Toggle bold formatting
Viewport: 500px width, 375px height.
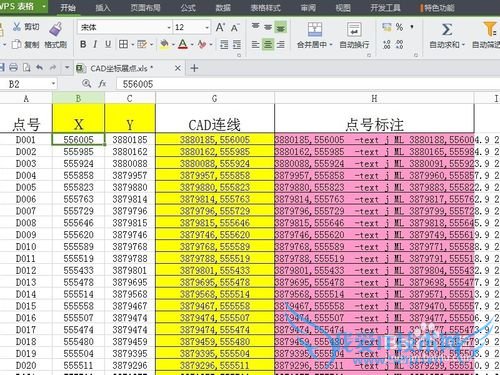(83, 44)
